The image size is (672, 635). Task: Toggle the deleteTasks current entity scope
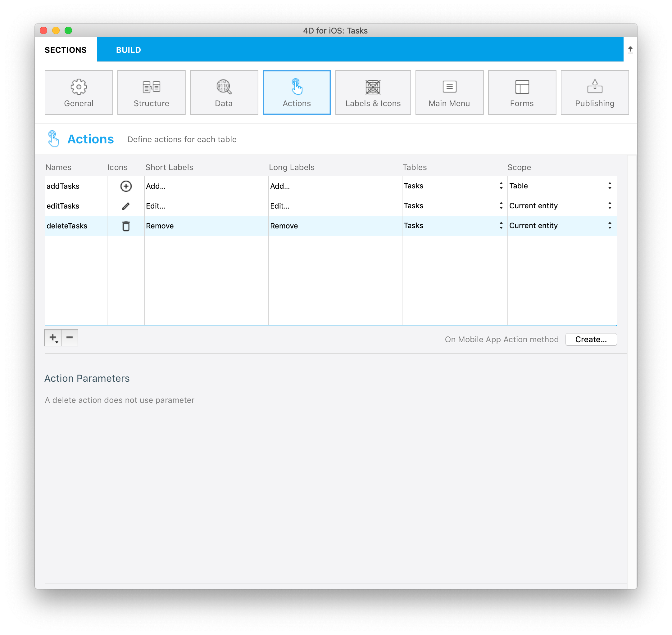[x=611, y=225]
